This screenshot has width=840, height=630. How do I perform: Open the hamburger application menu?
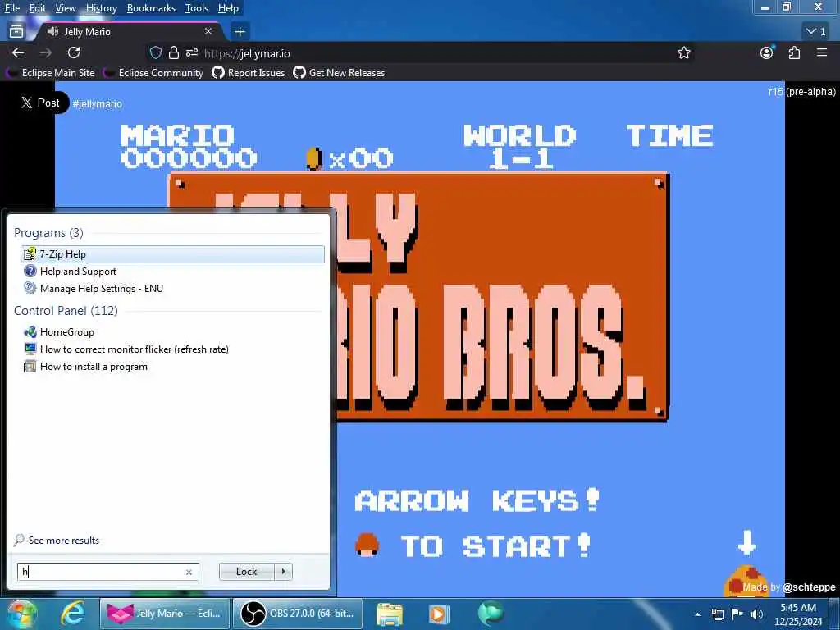(822, 52)
